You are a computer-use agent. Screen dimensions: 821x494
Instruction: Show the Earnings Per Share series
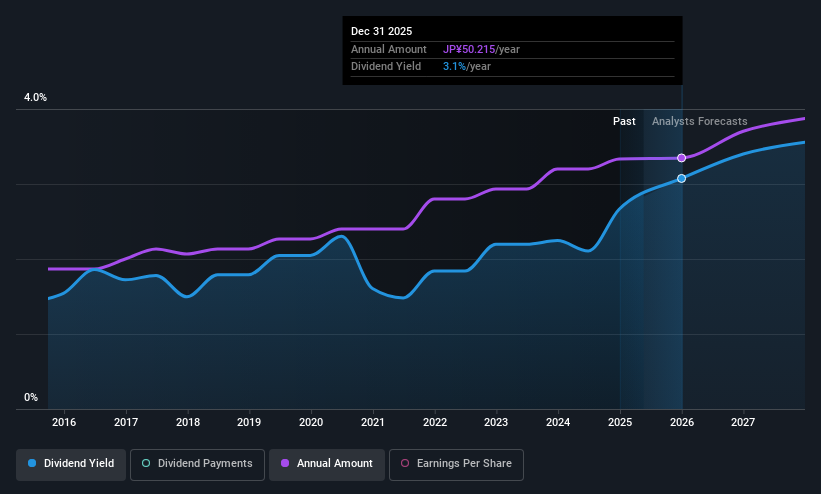tap(456, 464)
